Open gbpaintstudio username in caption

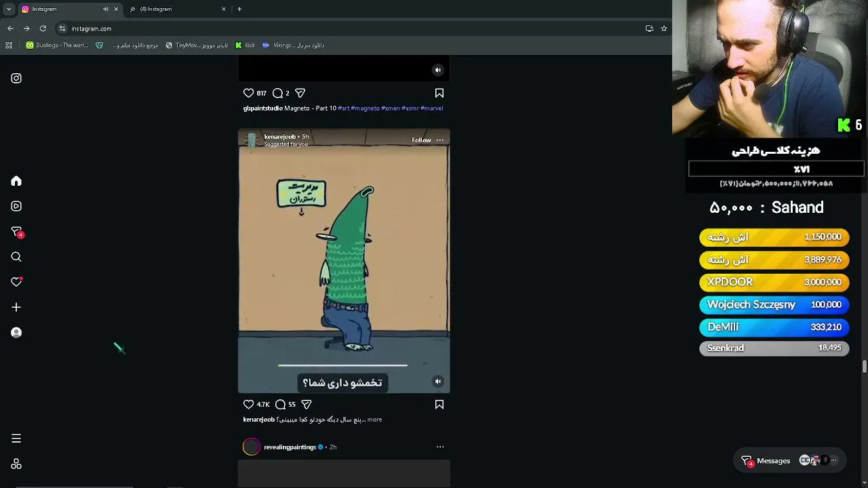coord(263,108)
